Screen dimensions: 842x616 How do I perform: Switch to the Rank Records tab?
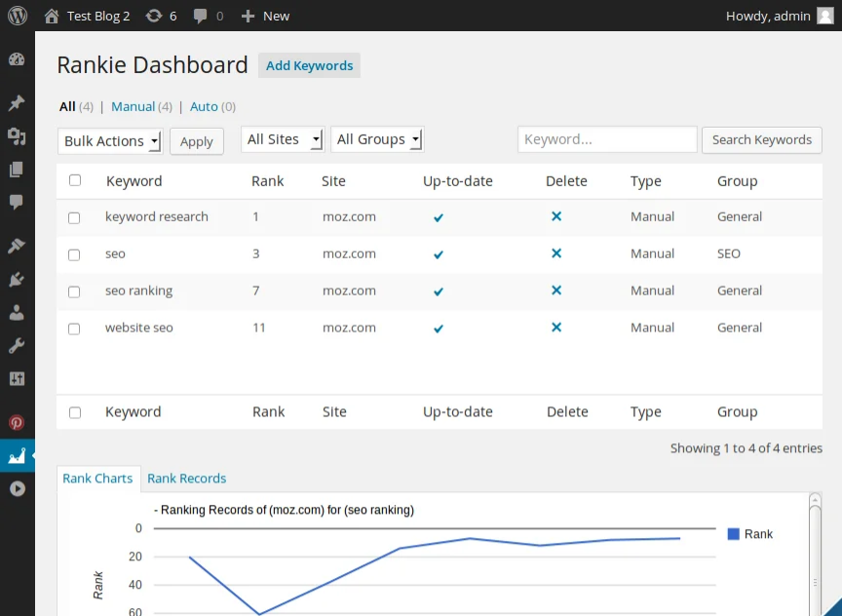click(186, 479)
